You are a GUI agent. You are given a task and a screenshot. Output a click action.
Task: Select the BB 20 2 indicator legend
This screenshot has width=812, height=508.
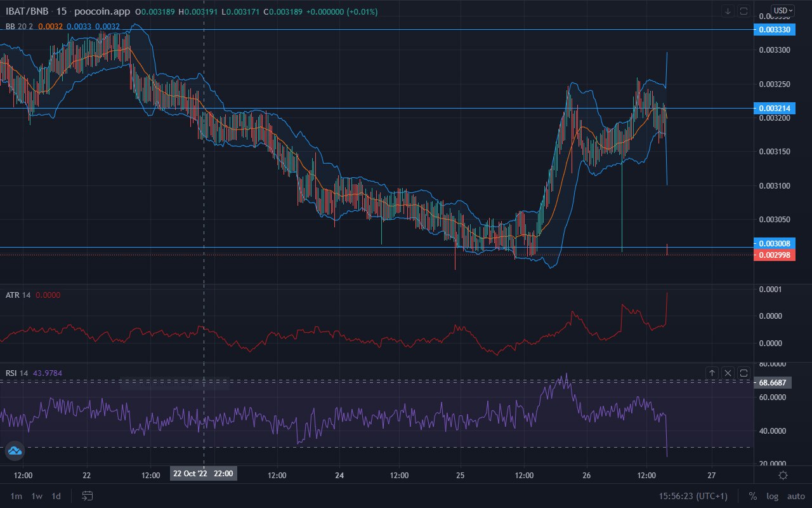[20, 27]
